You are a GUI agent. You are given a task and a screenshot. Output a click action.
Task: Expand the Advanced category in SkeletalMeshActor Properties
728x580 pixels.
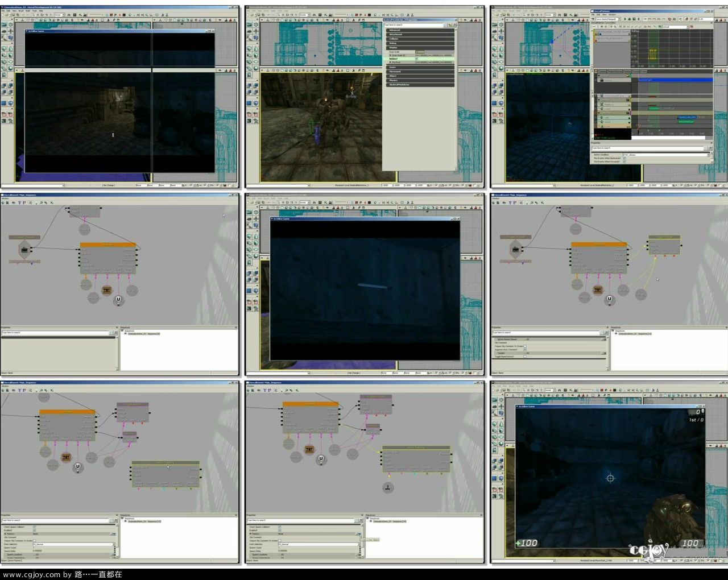point(420,30)
